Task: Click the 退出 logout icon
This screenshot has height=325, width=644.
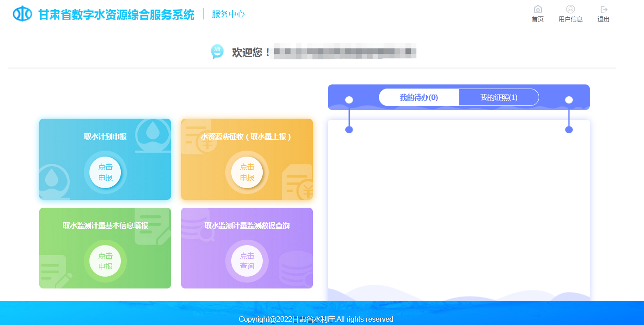Action: tap(603, 10)
